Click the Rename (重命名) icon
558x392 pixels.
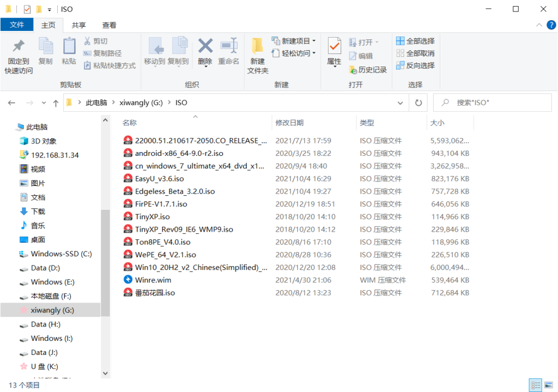tap(228, 51)
